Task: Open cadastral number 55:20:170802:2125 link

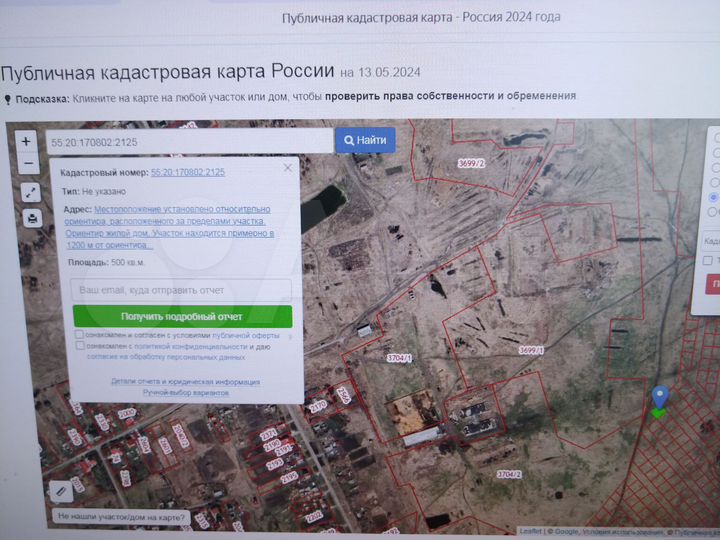Action: [x=187, y=172]
